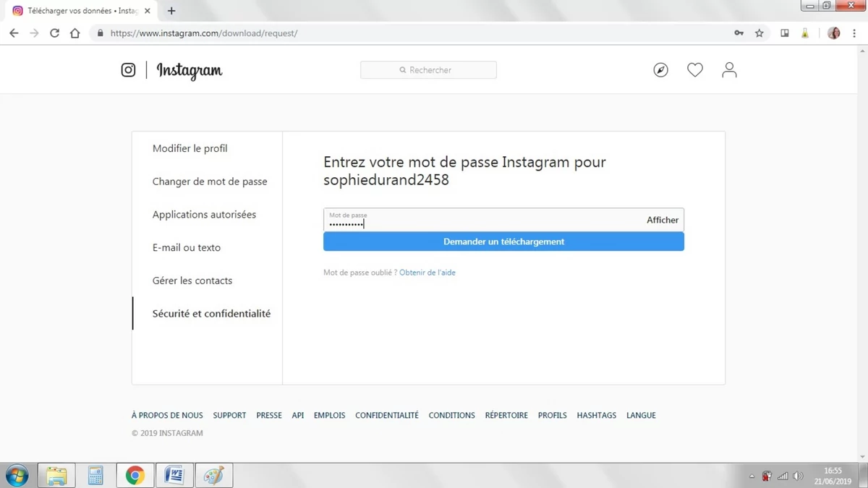
Task: Click the padlock site info icon
Action: (100, 33)
